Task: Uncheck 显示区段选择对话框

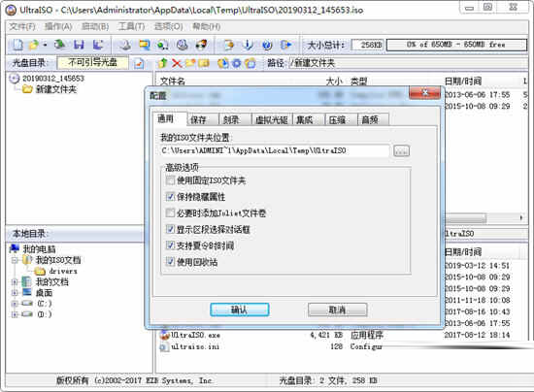Action: click(x=170, y=229)
